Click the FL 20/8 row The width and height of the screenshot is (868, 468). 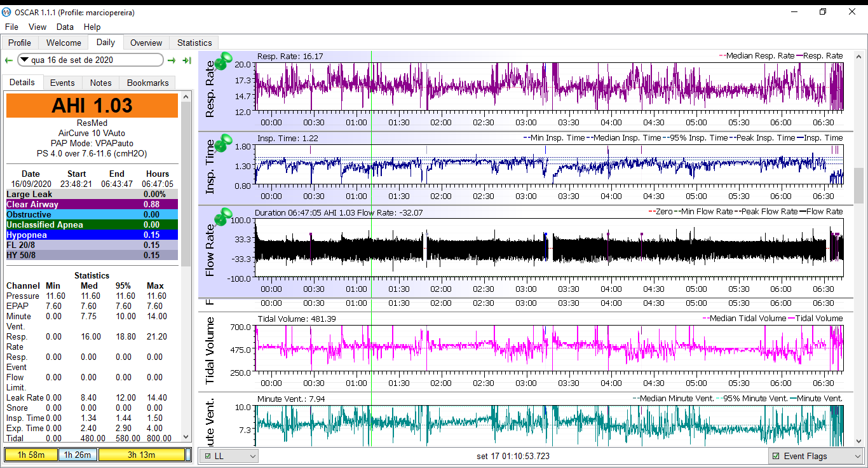92,245
